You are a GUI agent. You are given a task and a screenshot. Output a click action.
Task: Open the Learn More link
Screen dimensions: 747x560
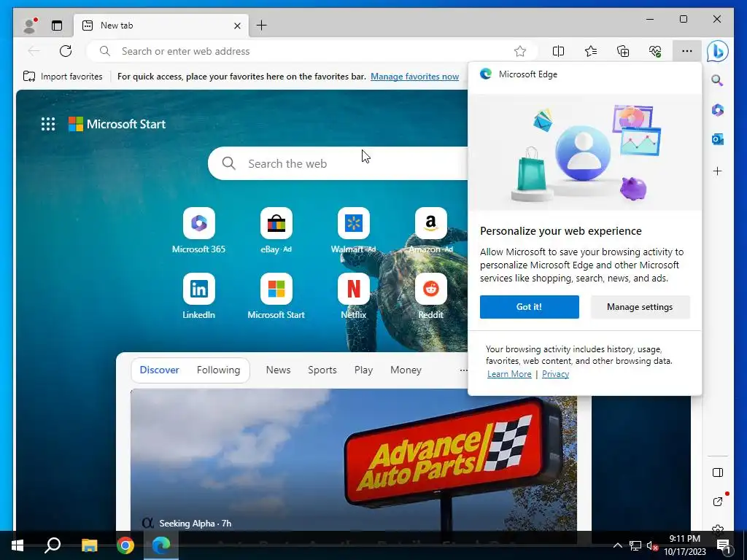pyautogui.click(x=509, y=374)
